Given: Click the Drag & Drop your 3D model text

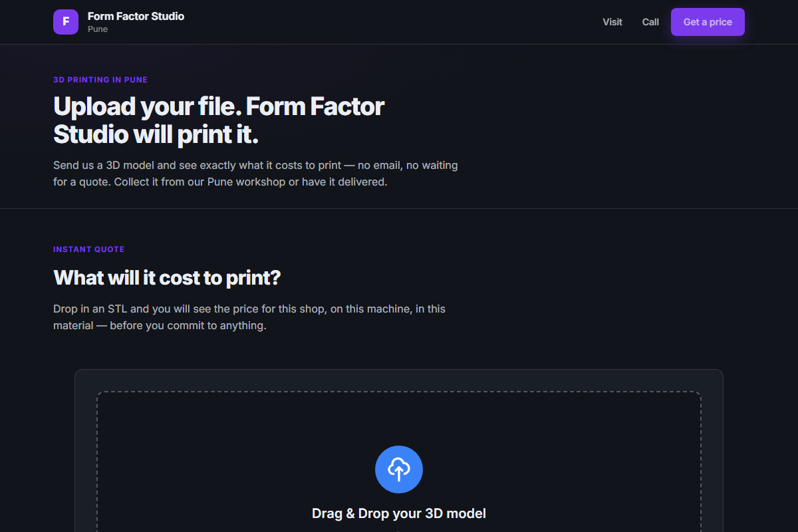Looking at the screenshot, I should tap(399, 513).
